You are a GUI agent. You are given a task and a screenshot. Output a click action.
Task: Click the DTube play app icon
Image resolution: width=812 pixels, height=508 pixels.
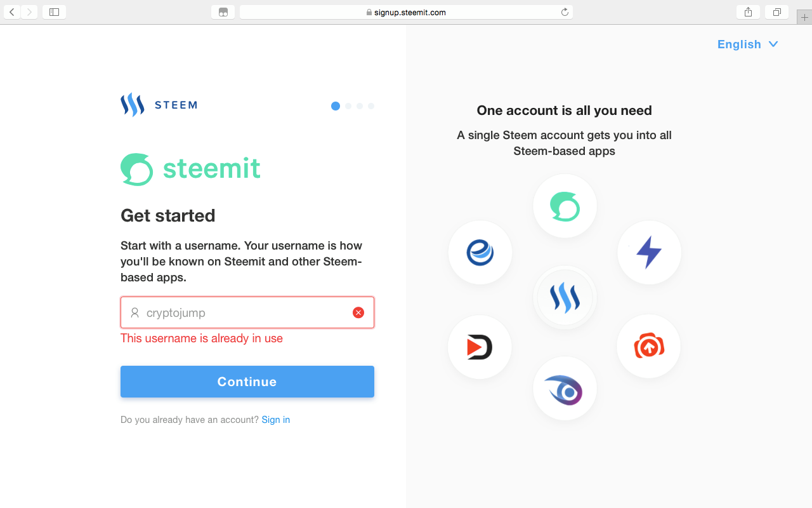pos(480,347)
